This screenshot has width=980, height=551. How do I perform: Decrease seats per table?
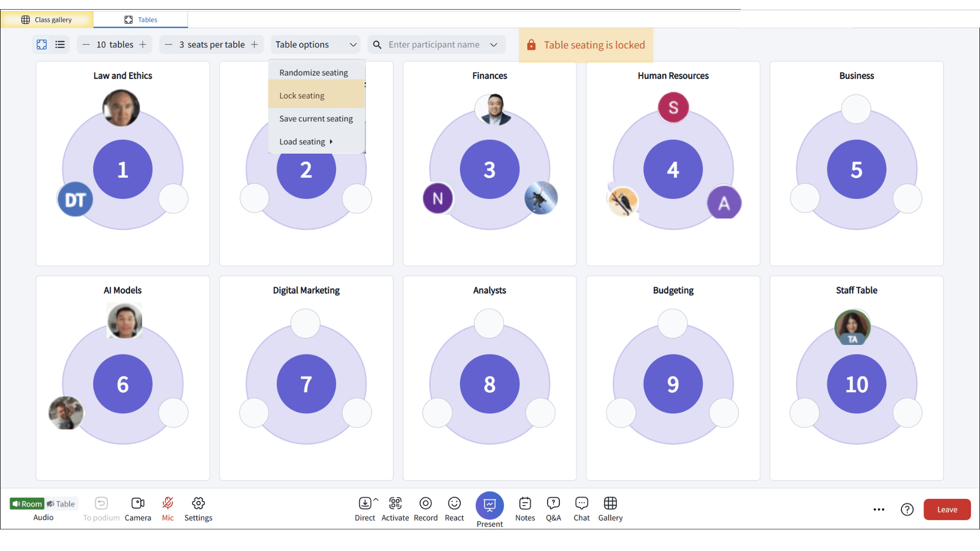[168, 44]
